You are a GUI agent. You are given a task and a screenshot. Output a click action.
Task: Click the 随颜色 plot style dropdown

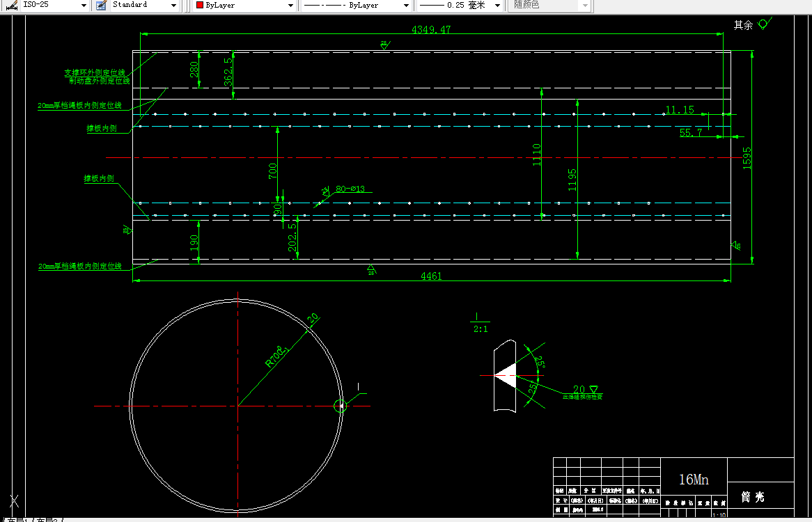550,5
